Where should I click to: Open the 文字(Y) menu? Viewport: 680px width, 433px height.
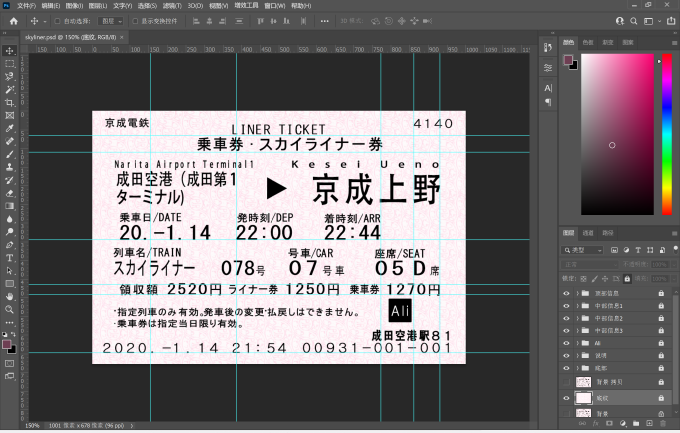pos(122,6)
